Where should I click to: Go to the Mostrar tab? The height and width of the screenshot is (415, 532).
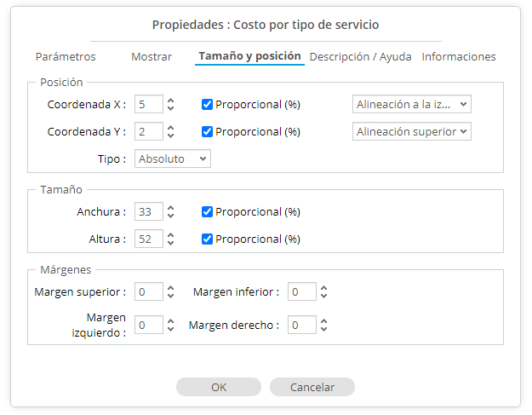click(152, 57)
